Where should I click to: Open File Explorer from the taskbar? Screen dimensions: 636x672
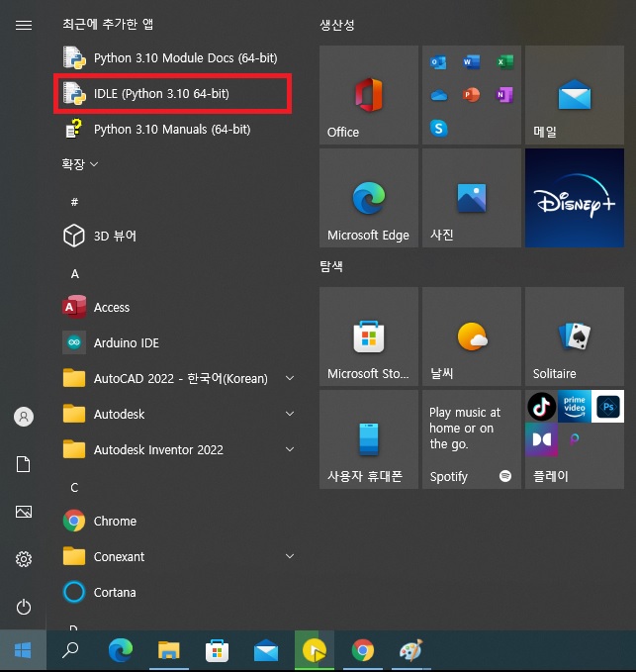coord(169,650)
